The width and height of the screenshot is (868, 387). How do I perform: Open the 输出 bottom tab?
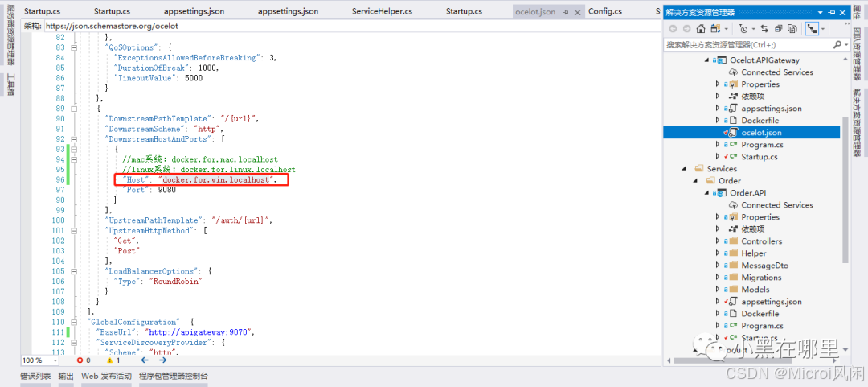(66, 376)
